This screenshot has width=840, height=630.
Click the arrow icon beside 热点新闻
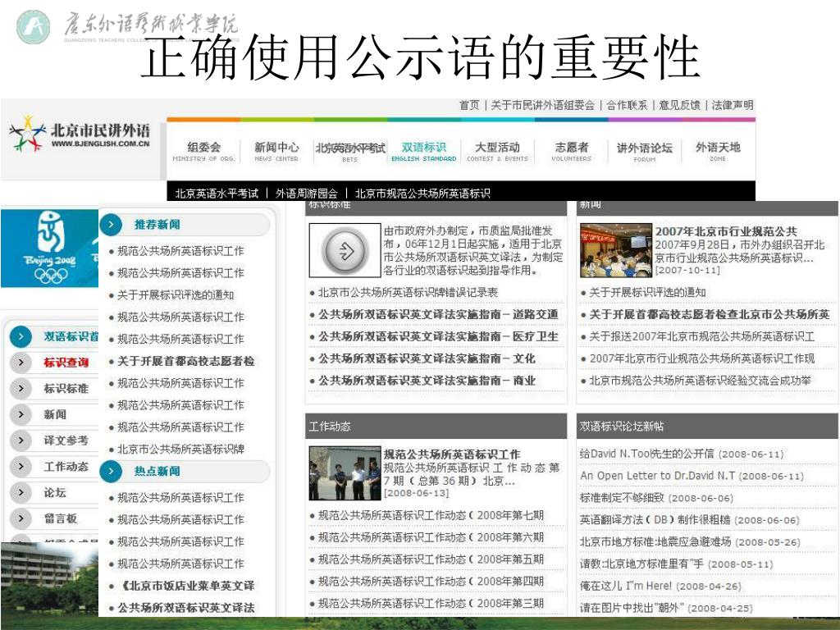111,471
